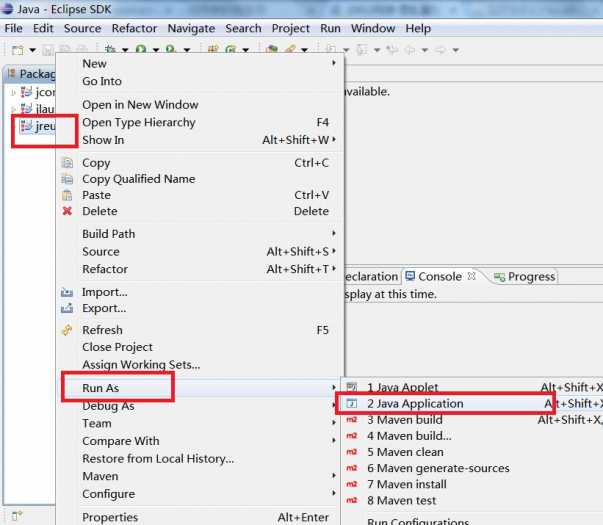Viewport: 603px width, 525px height.
Task: Click the Search flashlight toolbar icon
Action: click(290, 50)
